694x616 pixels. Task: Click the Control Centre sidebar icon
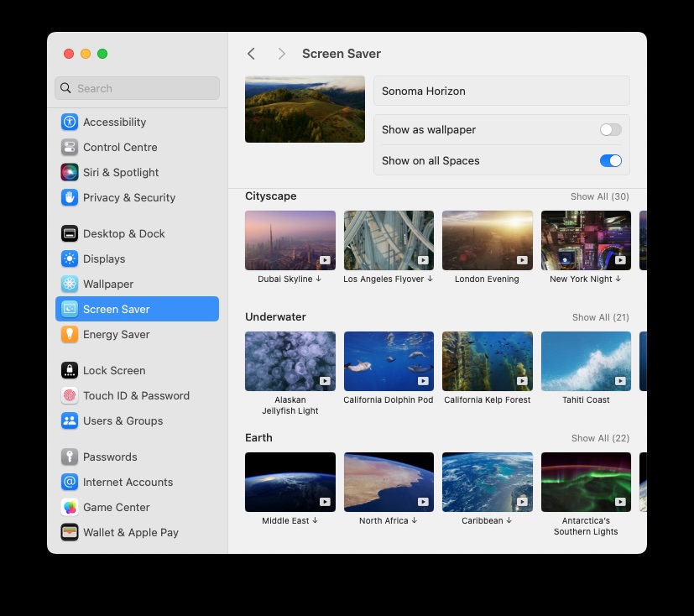70,147
